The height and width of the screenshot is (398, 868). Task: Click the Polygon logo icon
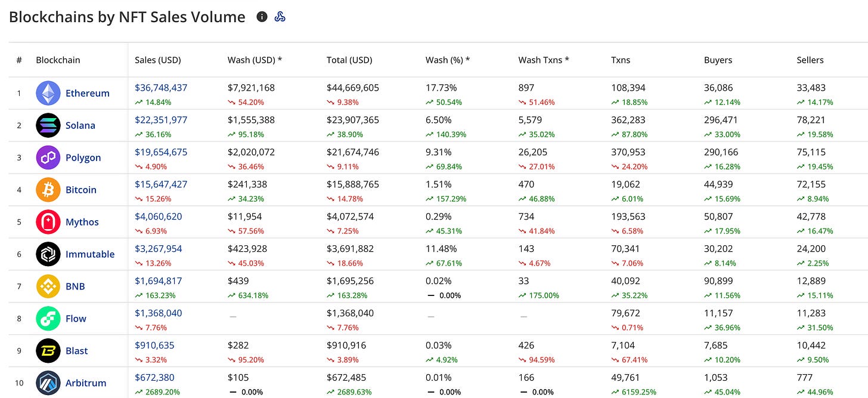48,158
